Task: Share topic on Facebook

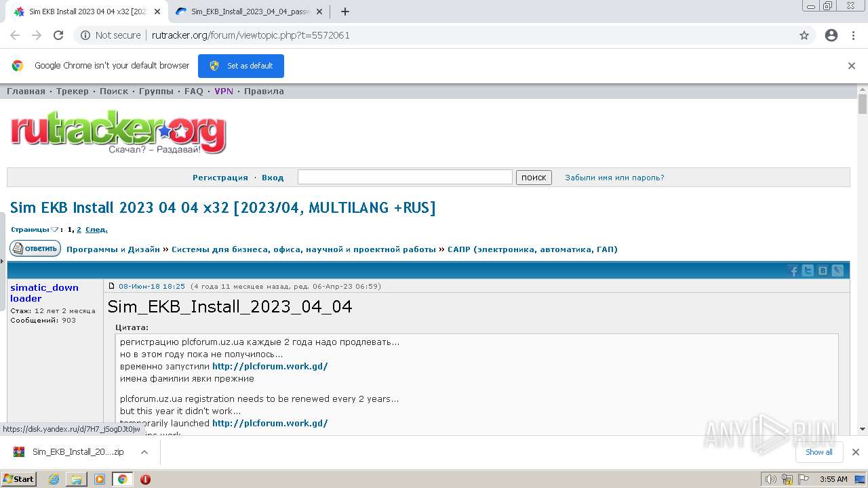Action: 793,270
